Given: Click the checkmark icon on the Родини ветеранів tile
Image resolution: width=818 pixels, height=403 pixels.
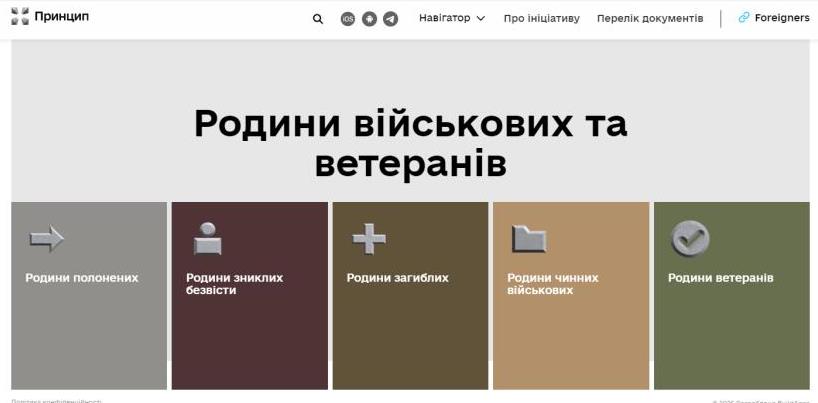Looking at the screenshot, I should point(689,238).
